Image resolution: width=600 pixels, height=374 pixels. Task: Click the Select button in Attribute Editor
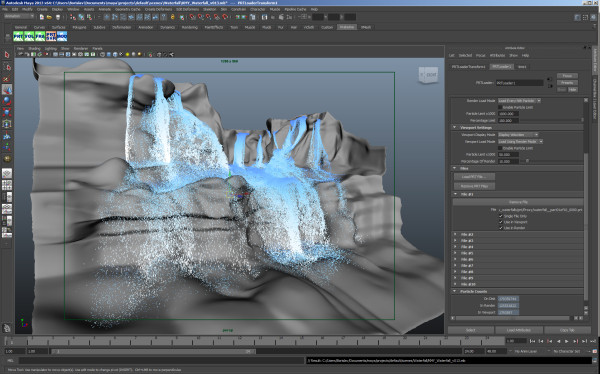point(471,330)
